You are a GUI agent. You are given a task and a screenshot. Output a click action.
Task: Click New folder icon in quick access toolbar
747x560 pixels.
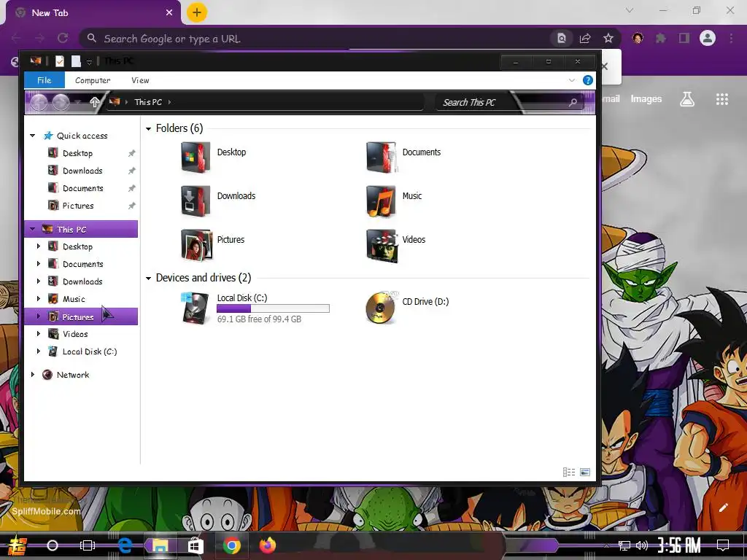point(76,61)
